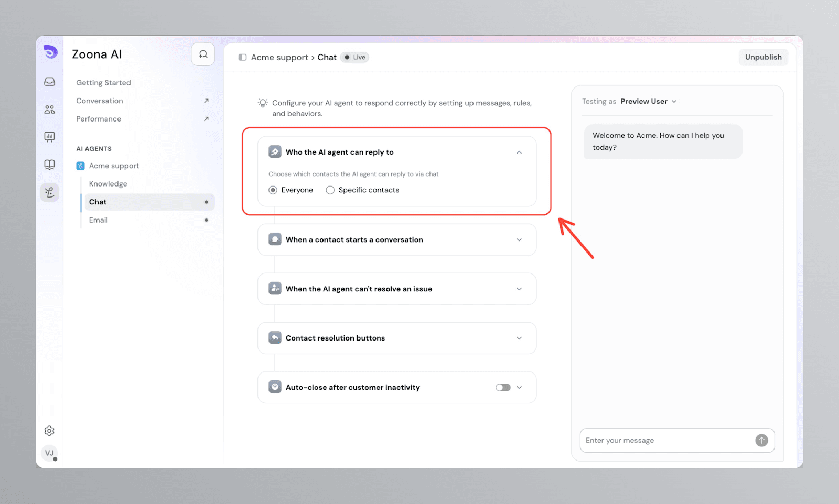This screenshot has height=504, width=839.
Task: Click the Live status badge
Action: point(355,57)
